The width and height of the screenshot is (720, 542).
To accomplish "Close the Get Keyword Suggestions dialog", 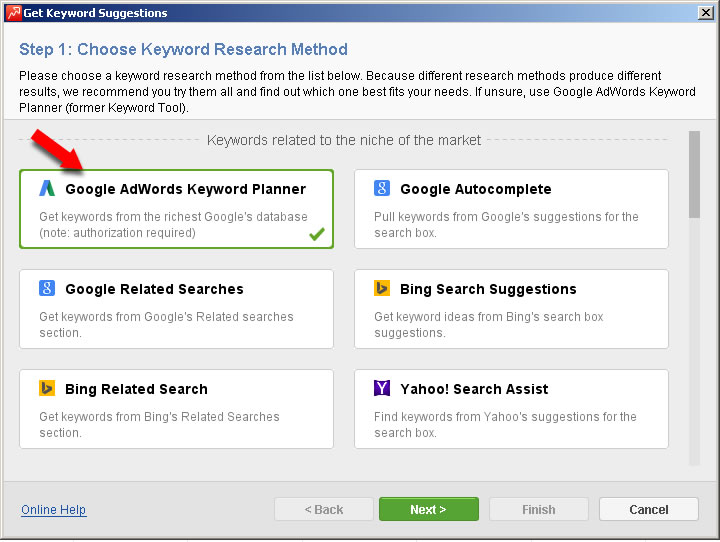I will pos(706,13).
